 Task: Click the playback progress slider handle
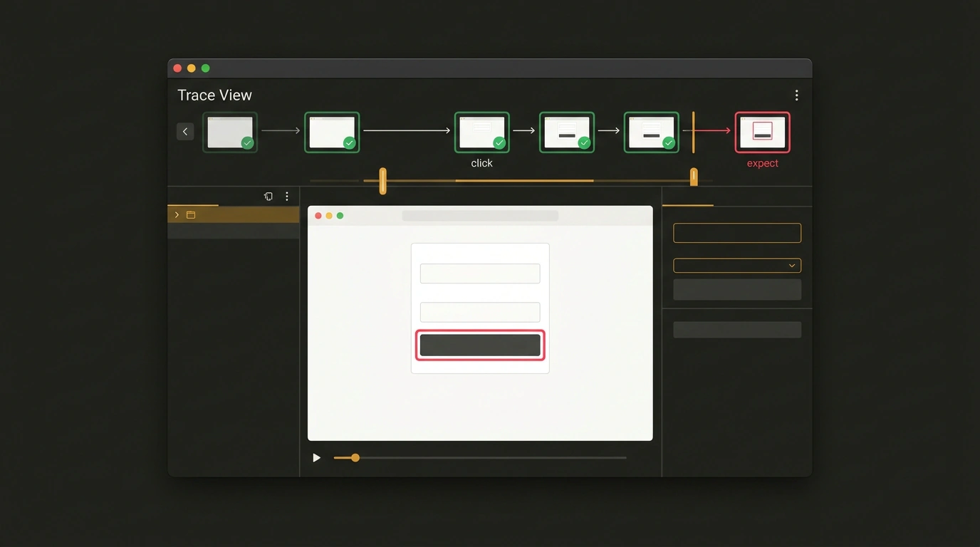pyautogui.click(x=355, y=458)
